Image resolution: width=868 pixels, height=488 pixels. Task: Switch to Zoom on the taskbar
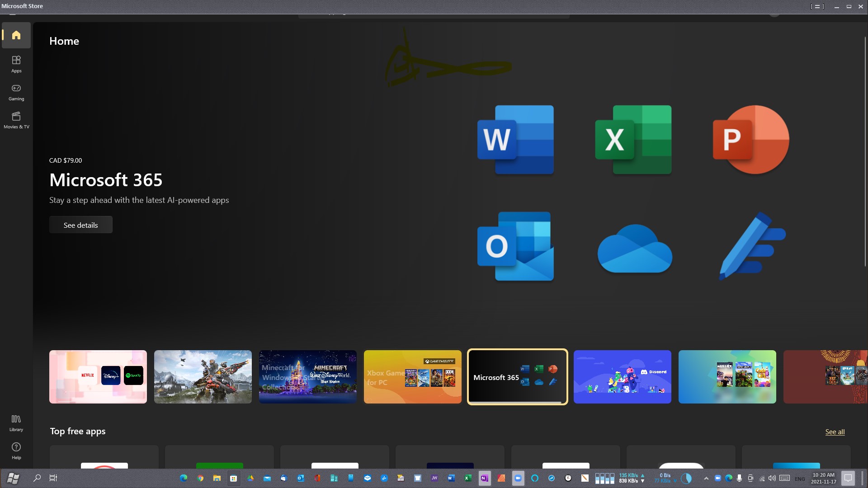coord(518,478)
